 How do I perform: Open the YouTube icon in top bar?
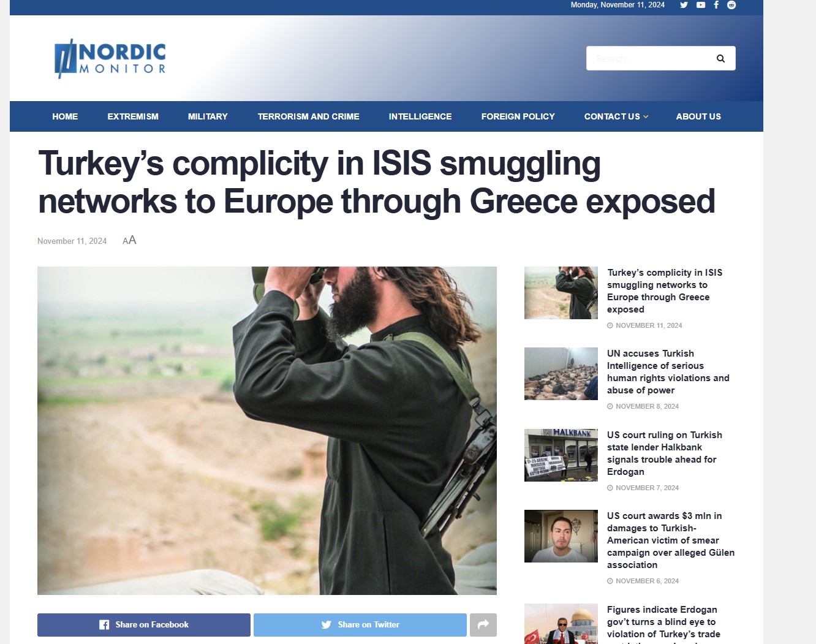click(x=701, y=5)
